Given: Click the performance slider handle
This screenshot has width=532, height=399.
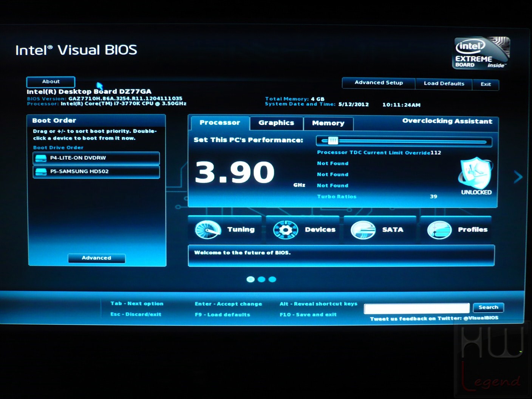Looking at the screenshot, I should click(333, 141).
